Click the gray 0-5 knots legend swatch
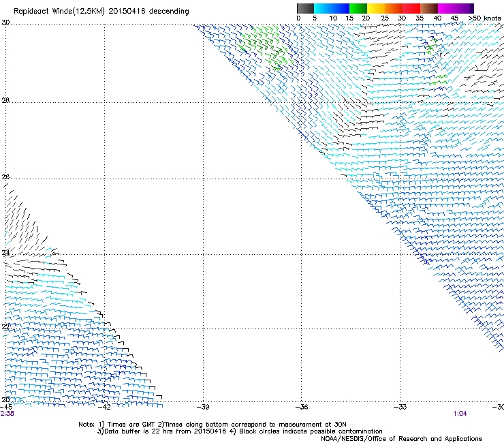This screenshot has width=504, height=443. coord(305,8)
